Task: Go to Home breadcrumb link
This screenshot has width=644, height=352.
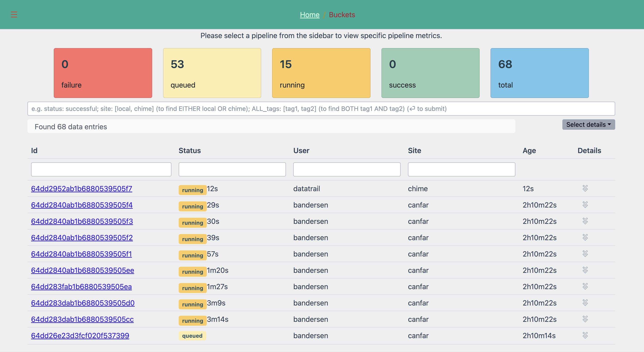Action: pos(310,15)
